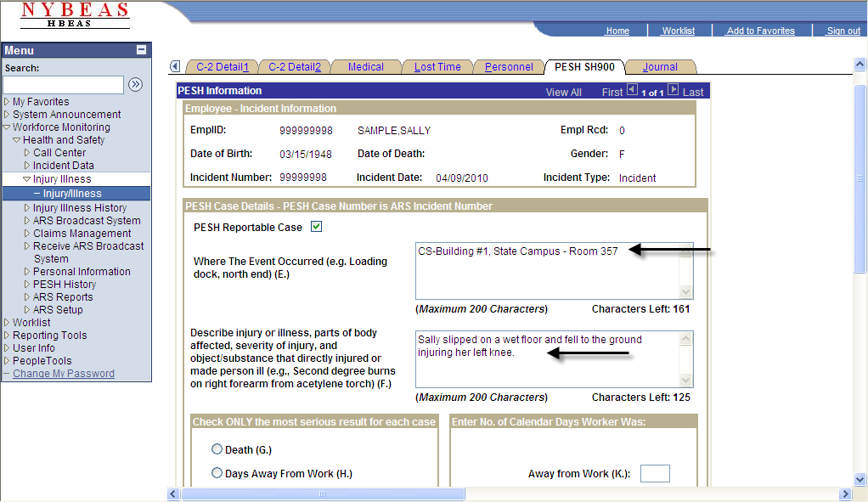Show previous tabs with left arrow icon
The height and width of the screenshot is (502, 868).
[x=175, y=66]
